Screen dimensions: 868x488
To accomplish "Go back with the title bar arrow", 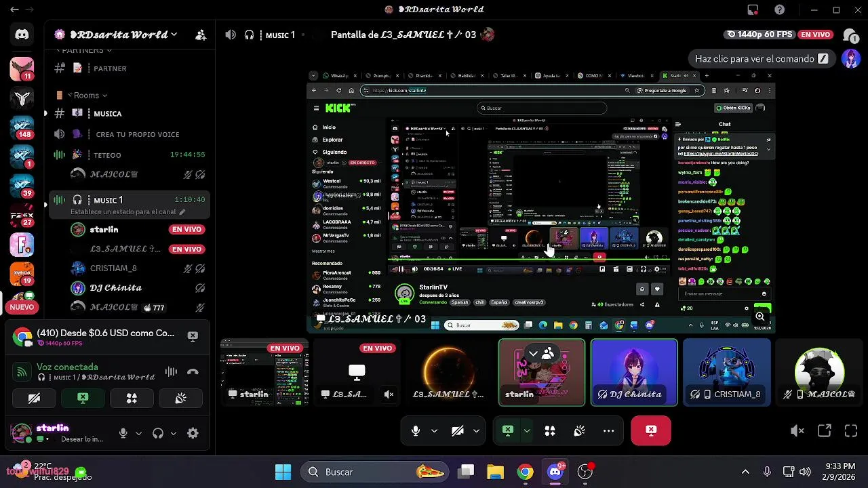I will [14, 9].
